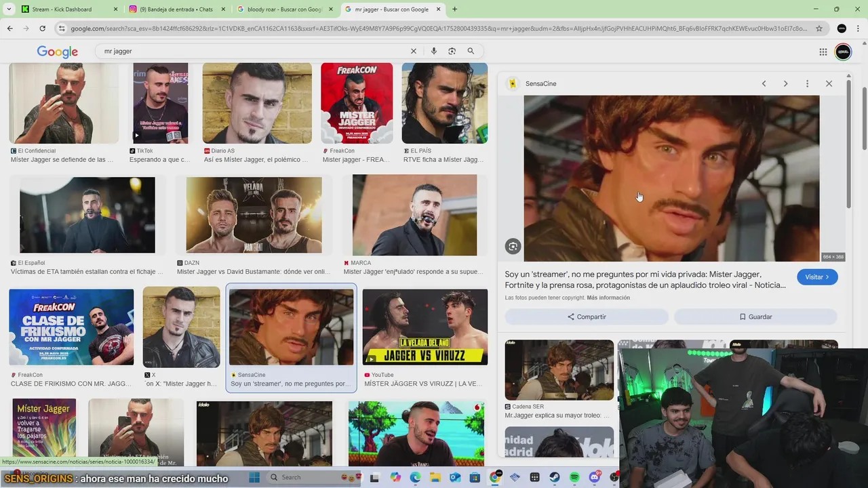Open Steam from the taskbar
Image resolution: width=868 pixels, height=488 pixels.
[x=555, y=478]
